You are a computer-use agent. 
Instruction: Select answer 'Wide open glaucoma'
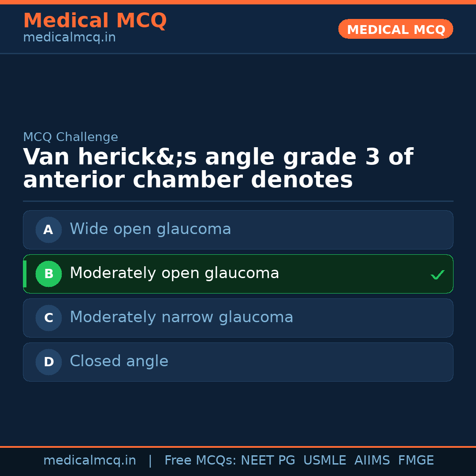150,229
